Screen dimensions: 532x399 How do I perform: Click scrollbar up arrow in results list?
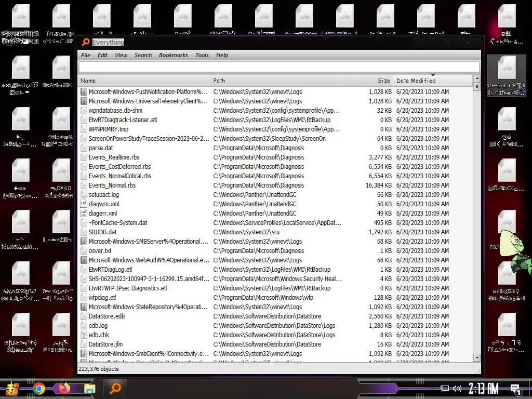point(477,79)
